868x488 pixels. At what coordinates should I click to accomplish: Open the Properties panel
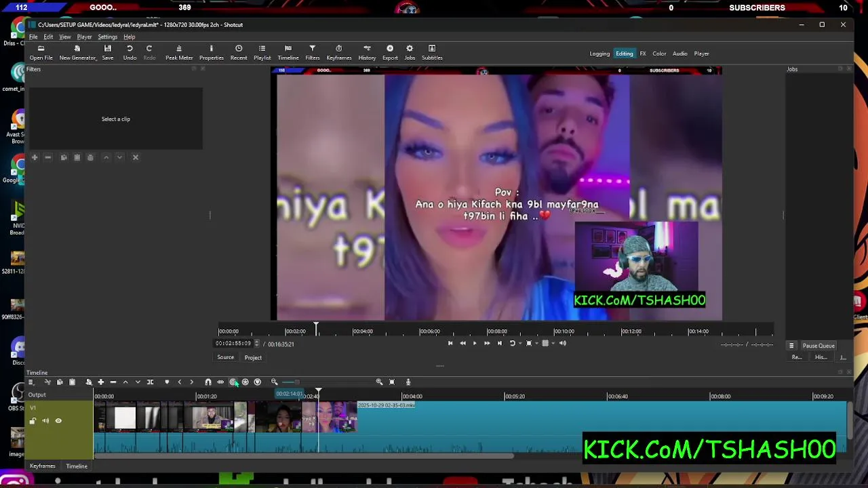[x=211, y=52]
